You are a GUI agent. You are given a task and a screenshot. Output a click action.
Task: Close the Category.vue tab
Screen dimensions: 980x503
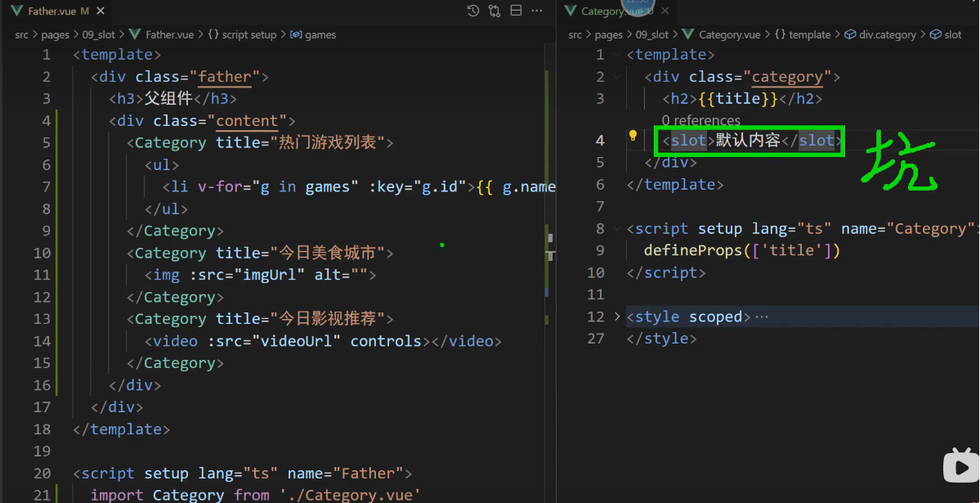point(665,11)
